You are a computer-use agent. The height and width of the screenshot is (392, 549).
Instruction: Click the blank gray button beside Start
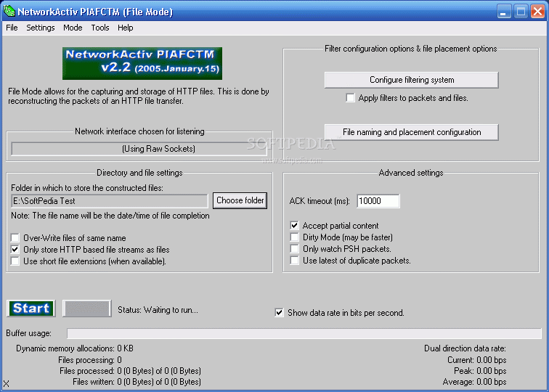(87, 309)
